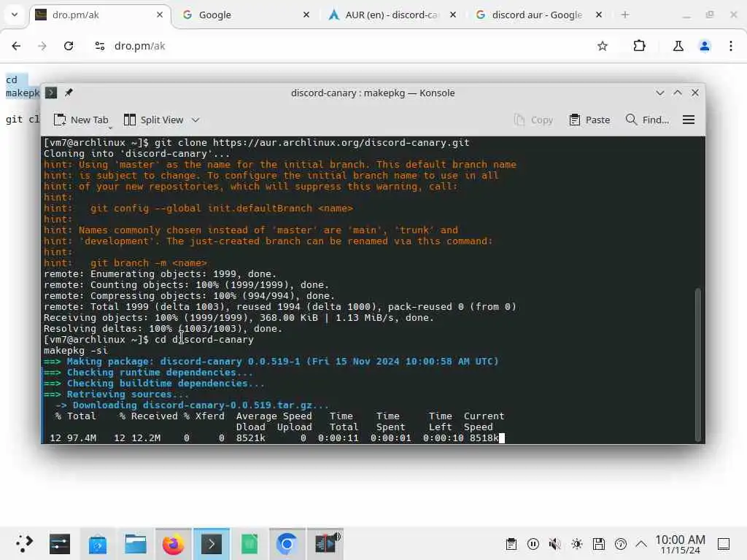Open the updates tray icon
Image resolution: width=747 pixels, height=560 pixels.
[x=621, y=544]
